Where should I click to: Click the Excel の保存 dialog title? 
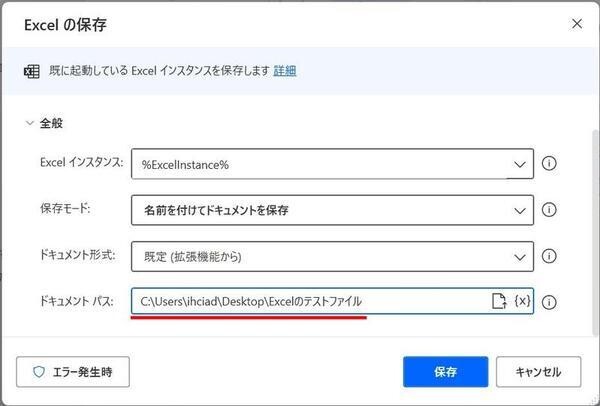(x=65, y=25)
